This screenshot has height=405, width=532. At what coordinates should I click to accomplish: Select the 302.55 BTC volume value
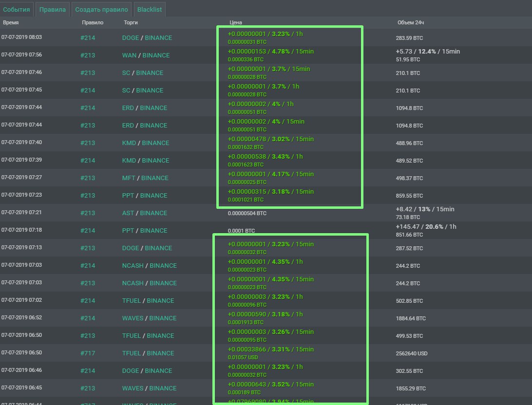(409, 371)
